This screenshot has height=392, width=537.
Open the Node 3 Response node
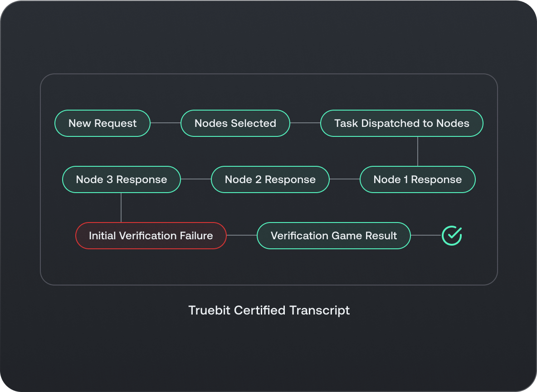point(121,179)
